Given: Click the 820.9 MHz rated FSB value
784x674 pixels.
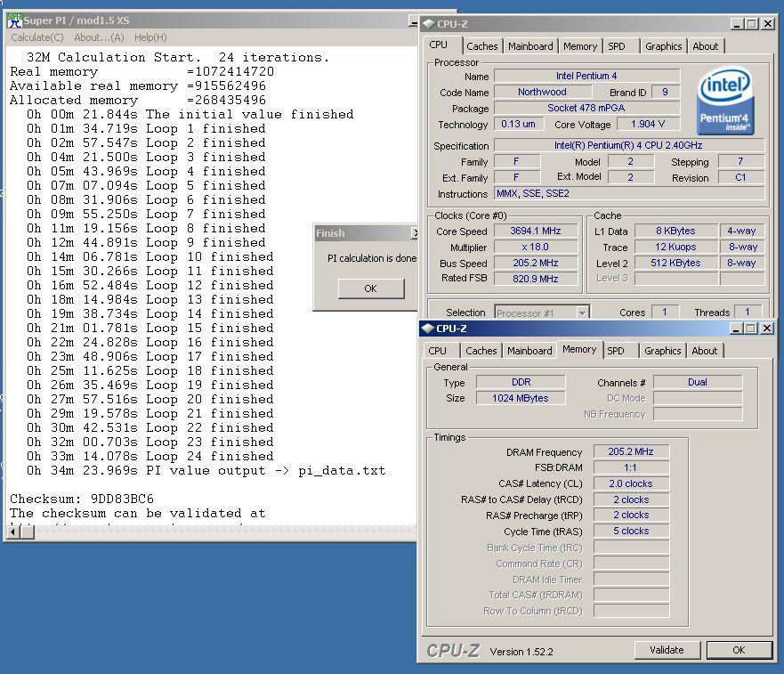Looking at the screenshot, I should pos(536,279).
